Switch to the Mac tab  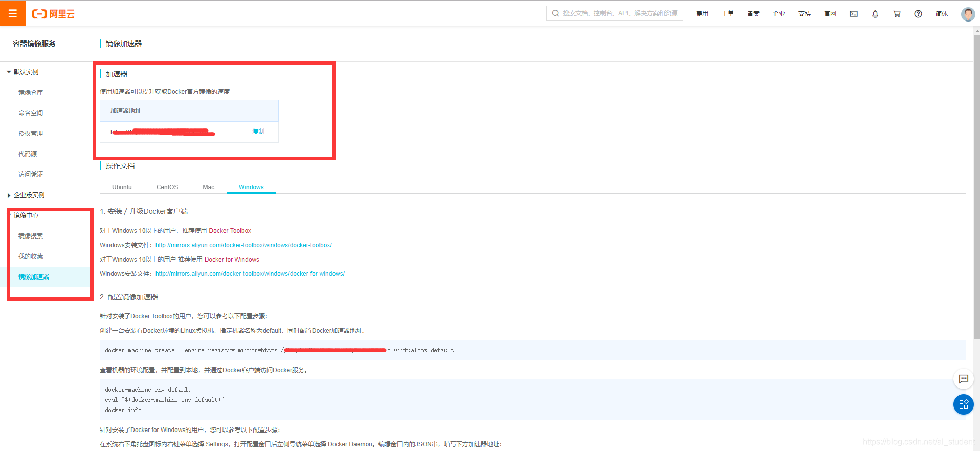coord(208,187)
